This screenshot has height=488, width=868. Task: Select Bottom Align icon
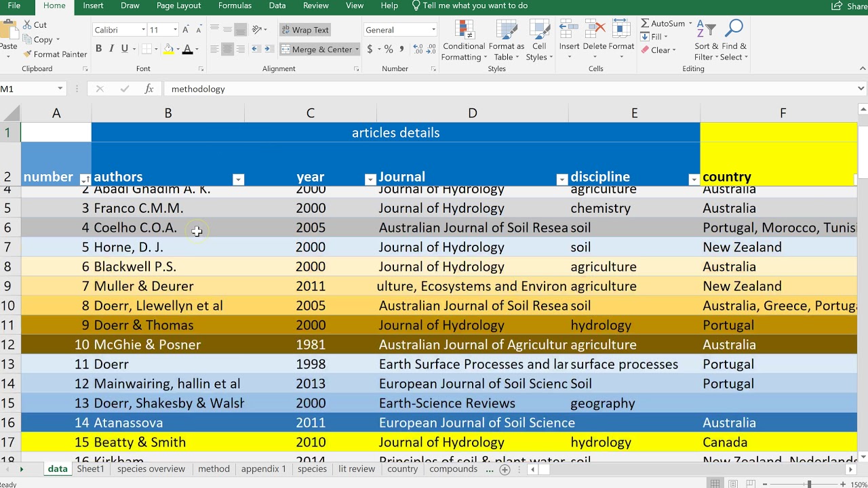[x=240, y=30]
